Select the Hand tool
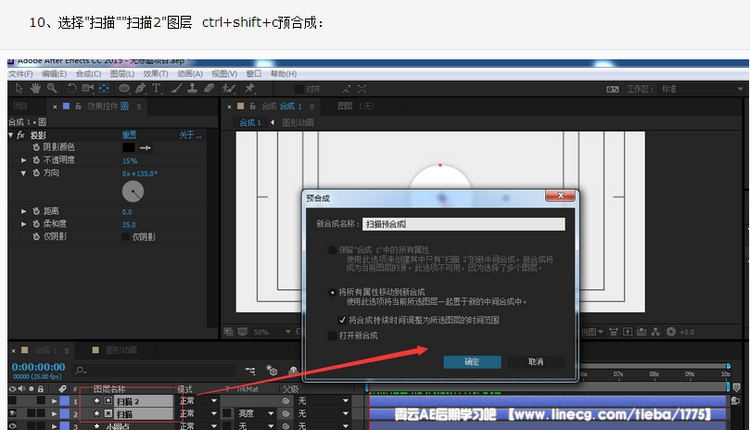 [35, 88]
